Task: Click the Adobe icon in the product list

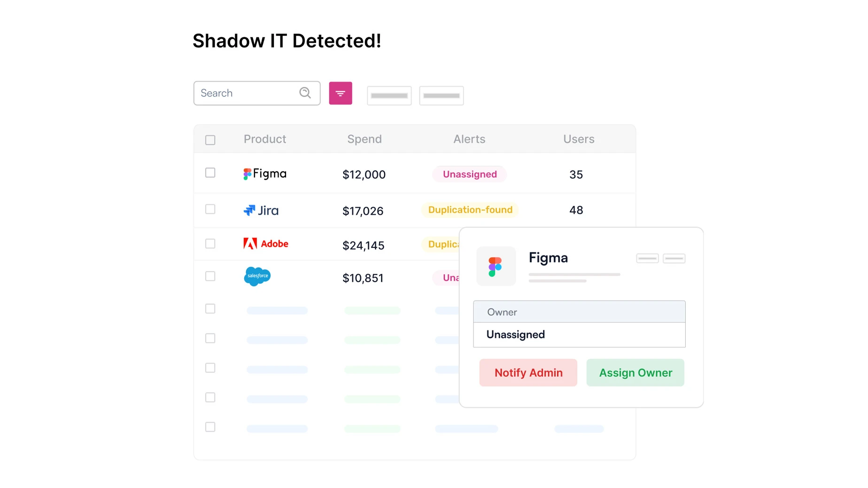Action: pyautogui.click(x=251, y=244)
